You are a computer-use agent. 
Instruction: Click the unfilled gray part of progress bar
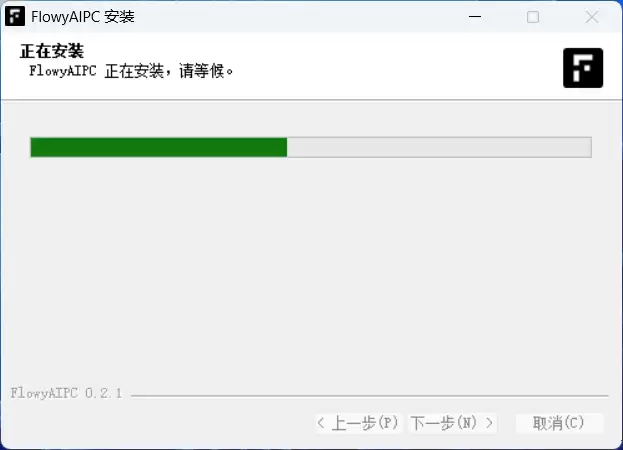tap(439, 147)
